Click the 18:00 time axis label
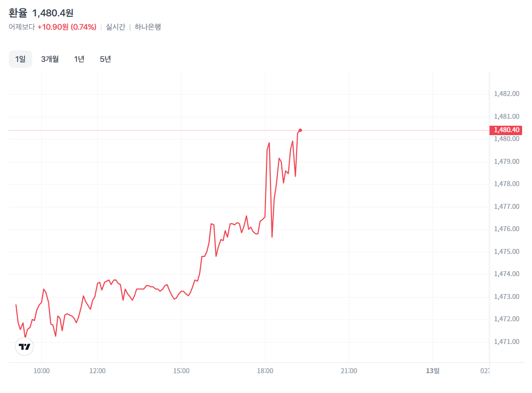 266,371
